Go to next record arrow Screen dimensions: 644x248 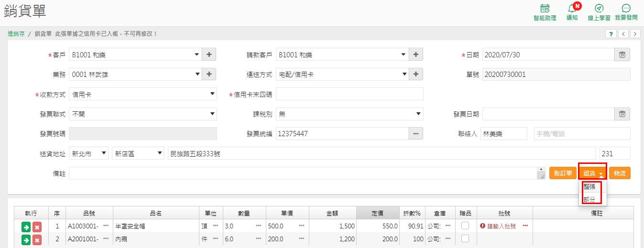tap(635, 33)
